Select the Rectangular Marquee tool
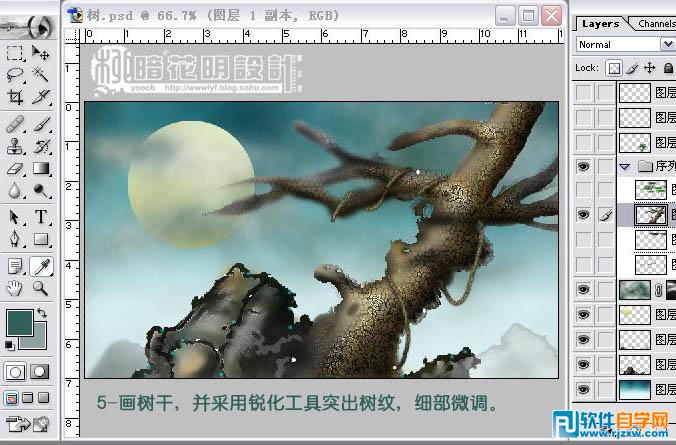The height and width of the screenshot is (445, 676). [15, 53]
